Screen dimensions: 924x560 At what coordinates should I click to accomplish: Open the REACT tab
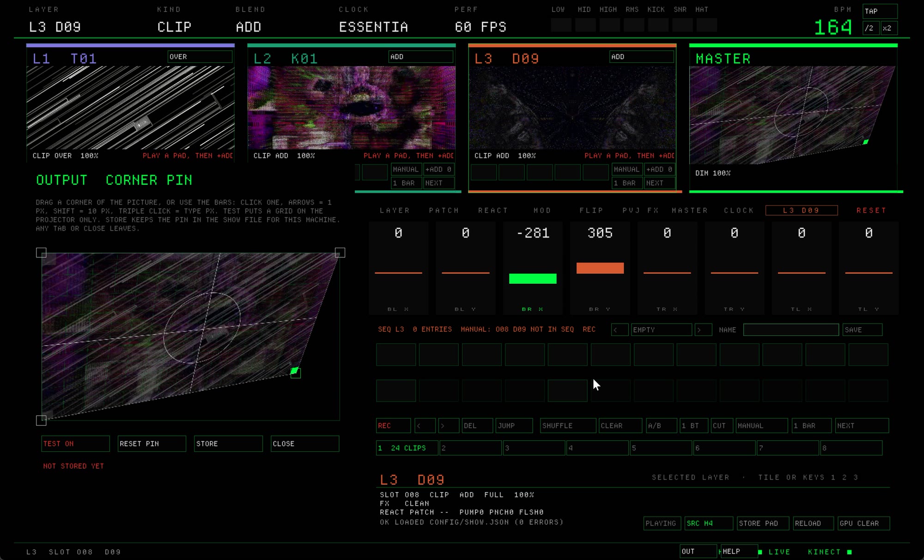(x=493, y=211)
